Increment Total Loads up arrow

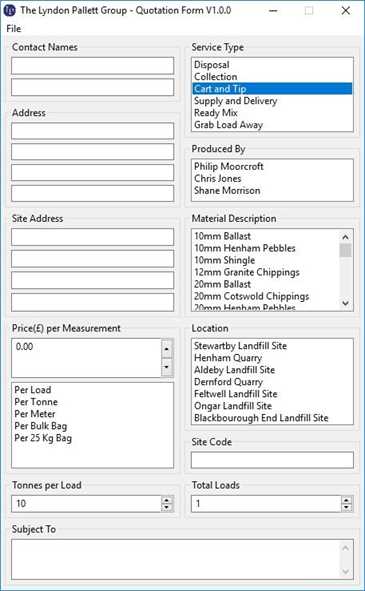pyautogui.click(x=346, y=500)
